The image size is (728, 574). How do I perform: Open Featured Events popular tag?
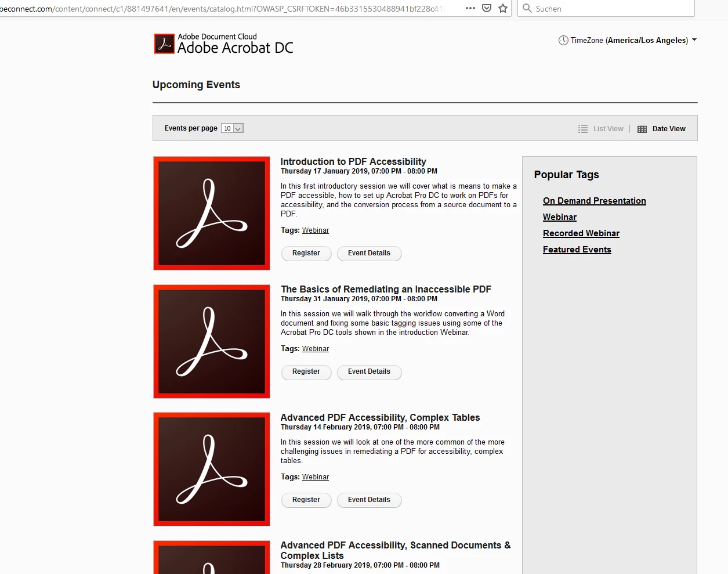pos(577,250)
